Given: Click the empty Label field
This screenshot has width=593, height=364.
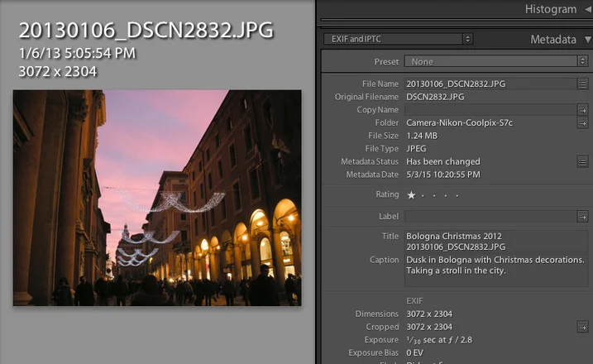Looking at the screenshot, I should pyautogui.click(x=490, y=217).
